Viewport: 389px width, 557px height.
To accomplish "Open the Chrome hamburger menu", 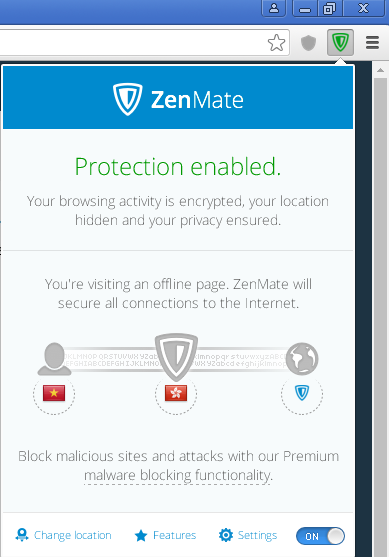I will click(x=372, y=42).
